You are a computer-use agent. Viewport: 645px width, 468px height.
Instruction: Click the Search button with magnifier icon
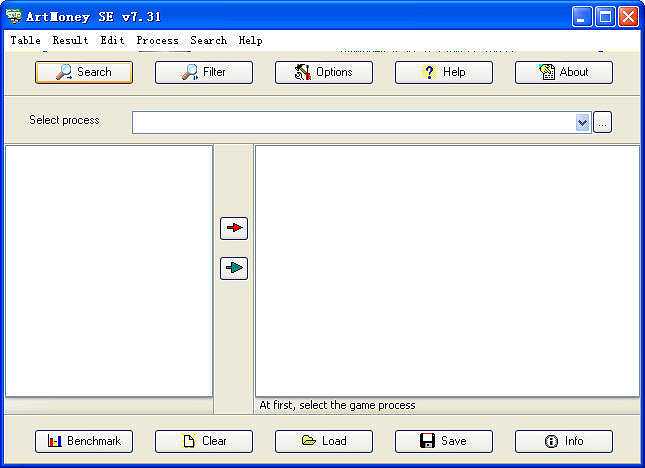click(x=84, y=72)
